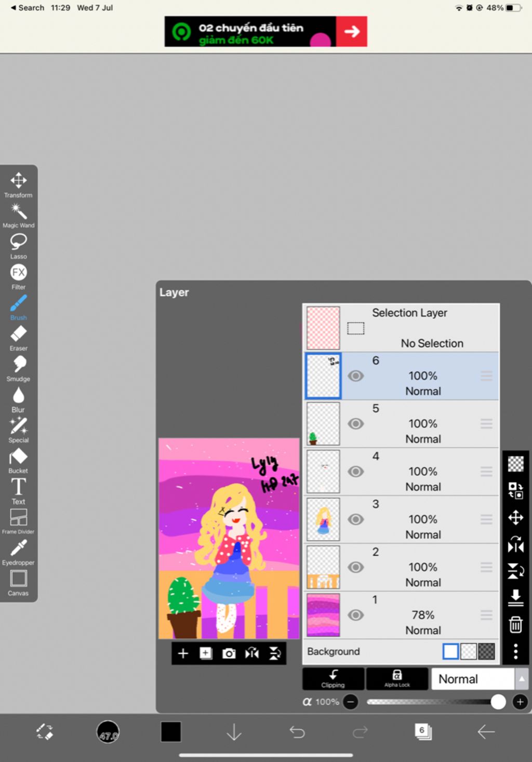Select the Transform tool

coord(19,185)
